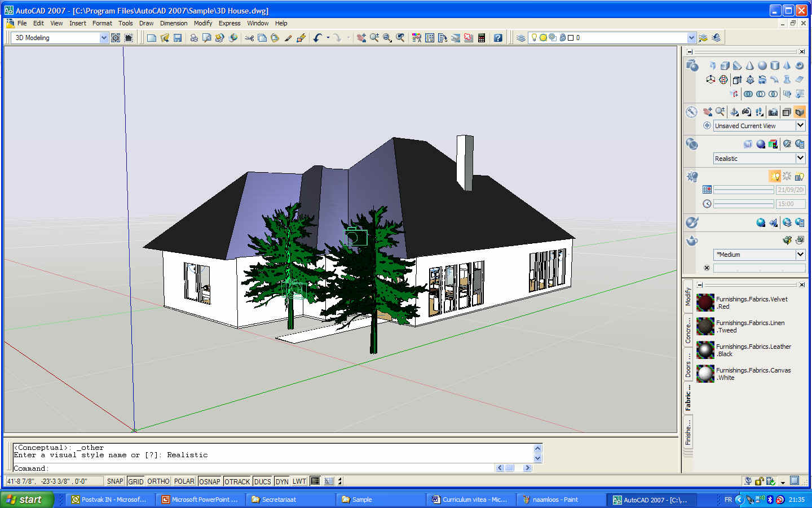
Task: Select the Cylinder solid tool
Action: tap(775, 65)
